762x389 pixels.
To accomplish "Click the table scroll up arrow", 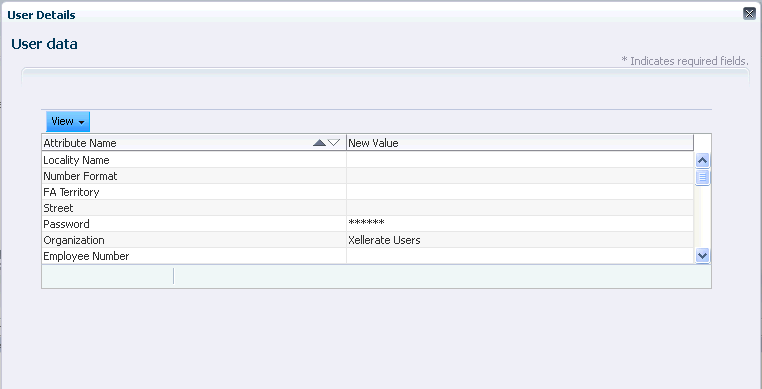I will click(702, 160).
